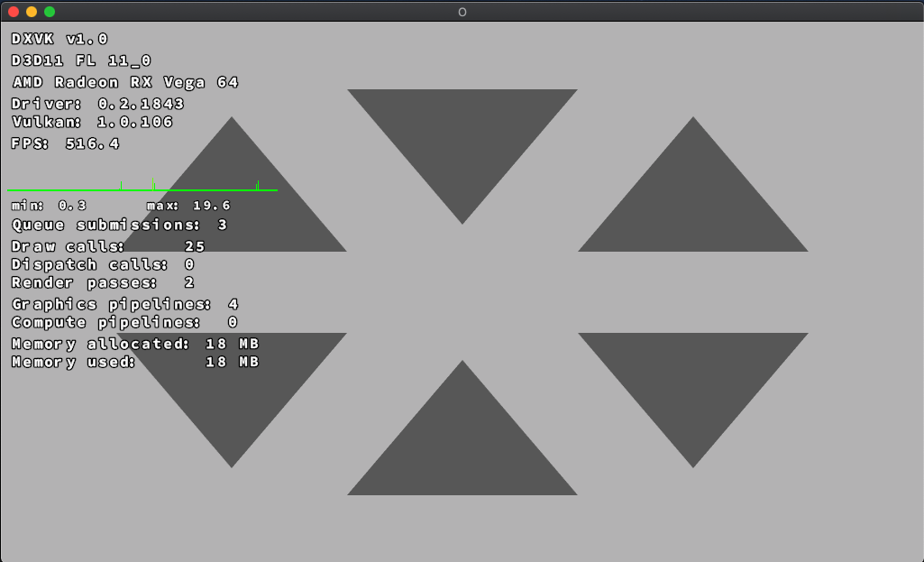This screenshot has width=924, height=562.
Task: Minimize the window with the yellow button
Action: point(32,11)
